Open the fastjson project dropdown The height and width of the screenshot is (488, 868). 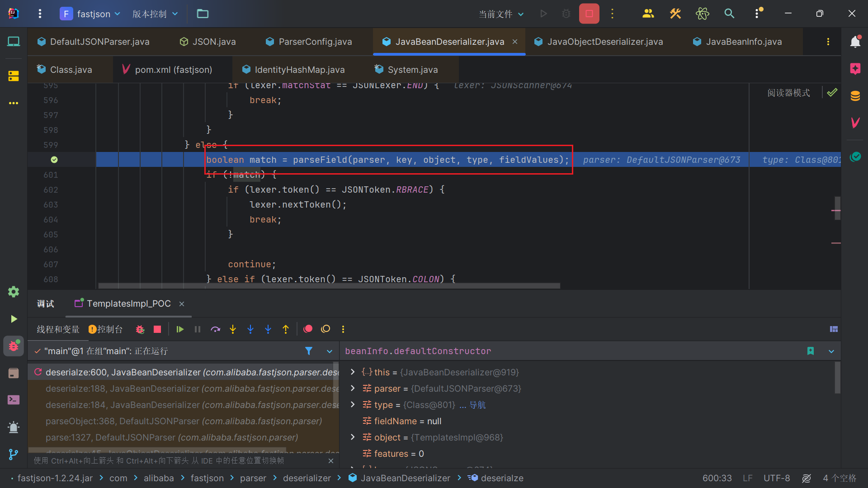(x=90, y=14)
